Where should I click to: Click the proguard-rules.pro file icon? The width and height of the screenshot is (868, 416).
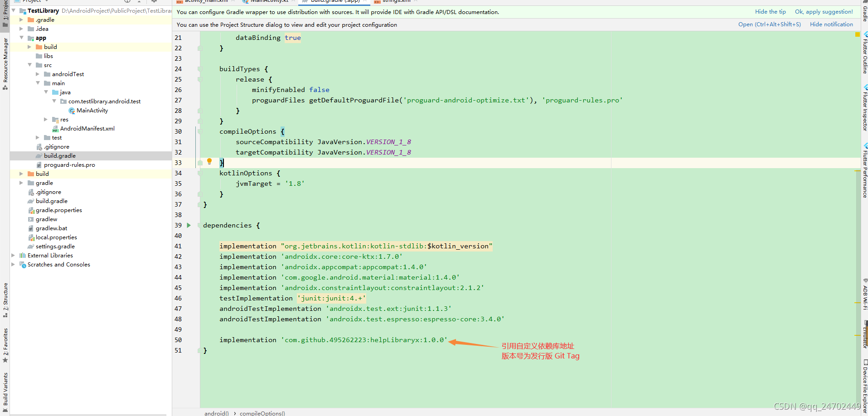(x=39, y=165)
